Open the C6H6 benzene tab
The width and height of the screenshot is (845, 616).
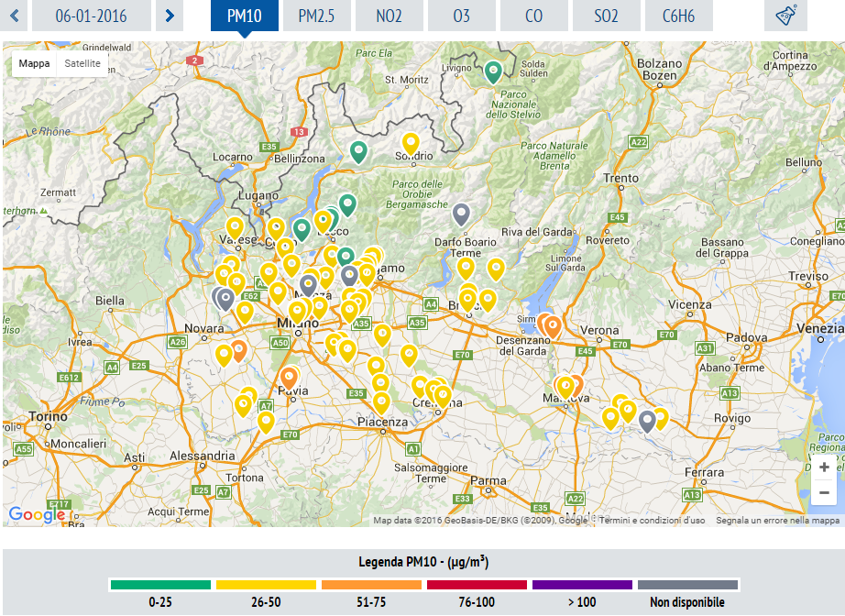coord(678,16)
